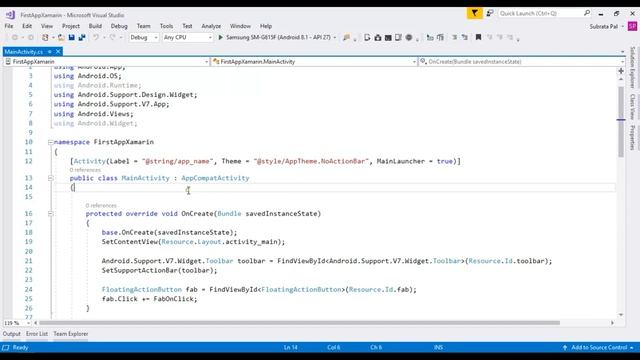Click the Undo arrow icon

(96, 38)
